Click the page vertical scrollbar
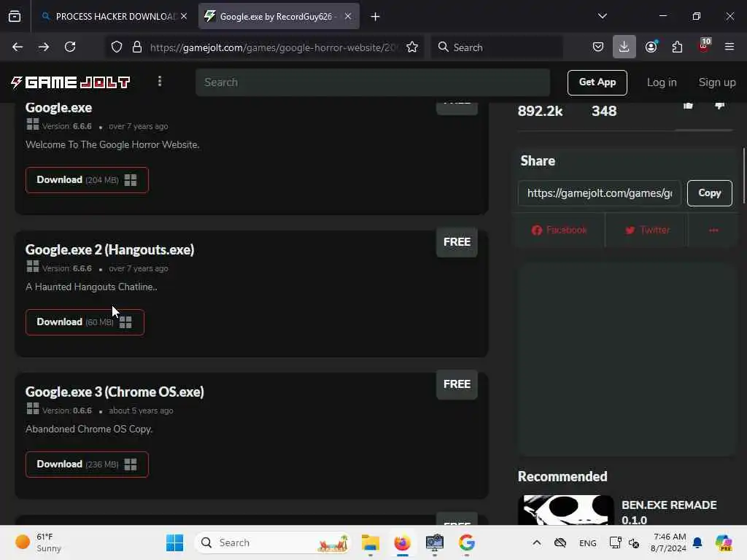This screenshot has height=560, width=747. (x=743, y=176)
